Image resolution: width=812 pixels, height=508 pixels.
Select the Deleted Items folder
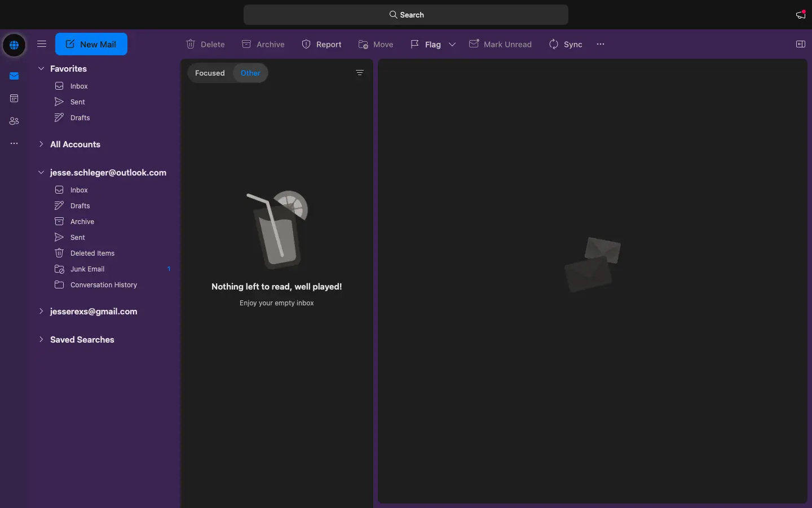point(92,253)
